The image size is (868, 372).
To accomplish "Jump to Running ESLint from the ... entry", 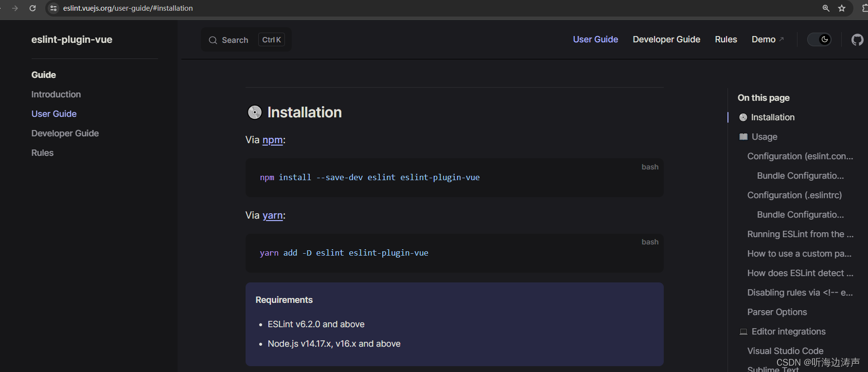I will pyautogui.click(x=800, y=234).
